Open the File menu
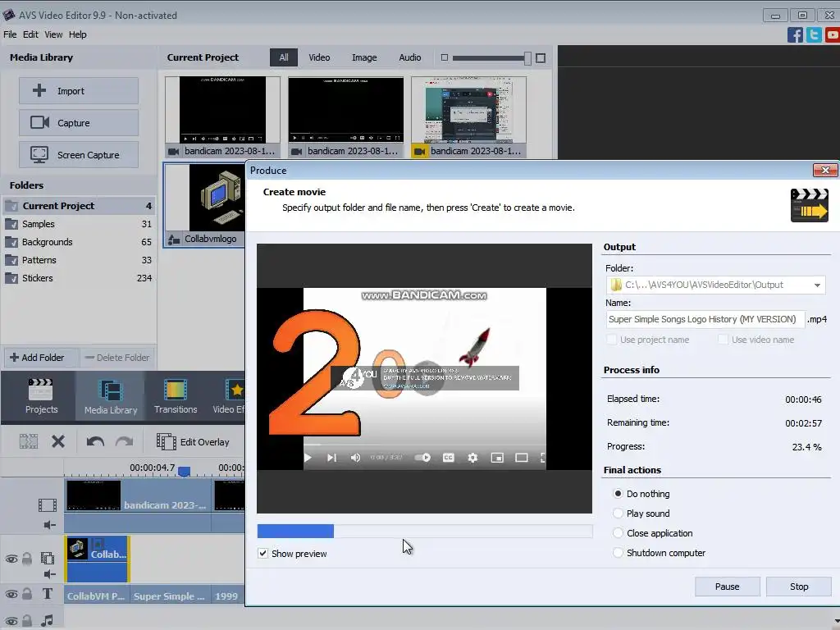This screenshot has width=840, height=630. pos(10,34)
